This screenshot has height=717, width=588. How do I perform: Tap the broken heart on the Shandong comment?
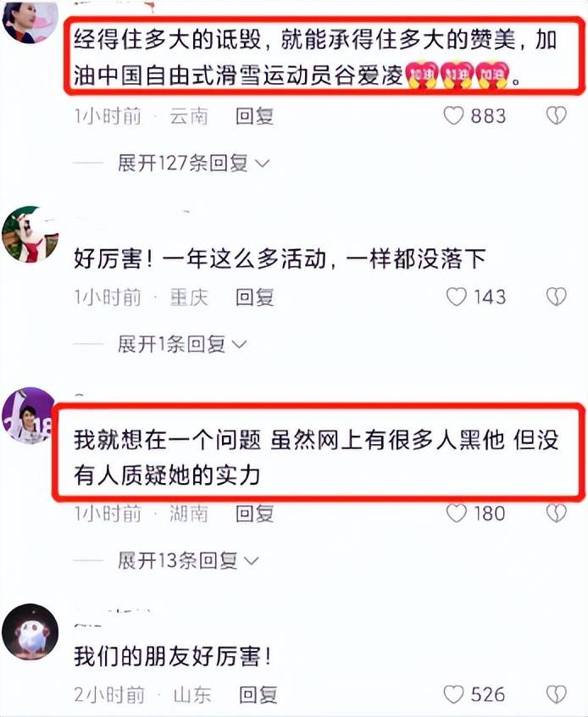[557, 694]
